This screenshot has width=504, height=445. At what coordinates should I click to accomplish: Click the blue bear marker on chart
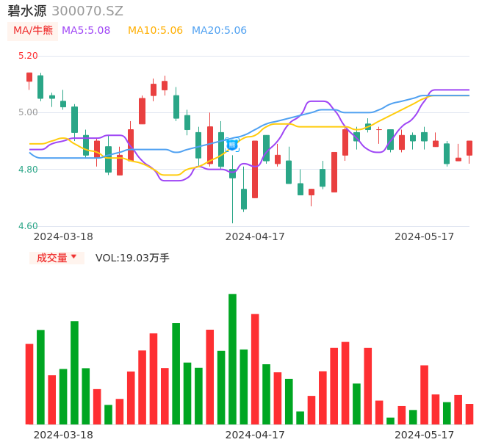coord(232,145)
